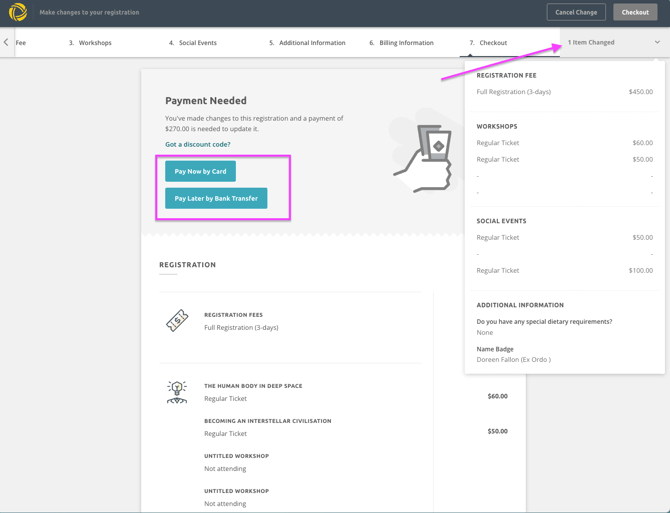Expand the 1 Item Changed chevron
670x513 pixels.
pyautogui.click(x=657, y=43)
